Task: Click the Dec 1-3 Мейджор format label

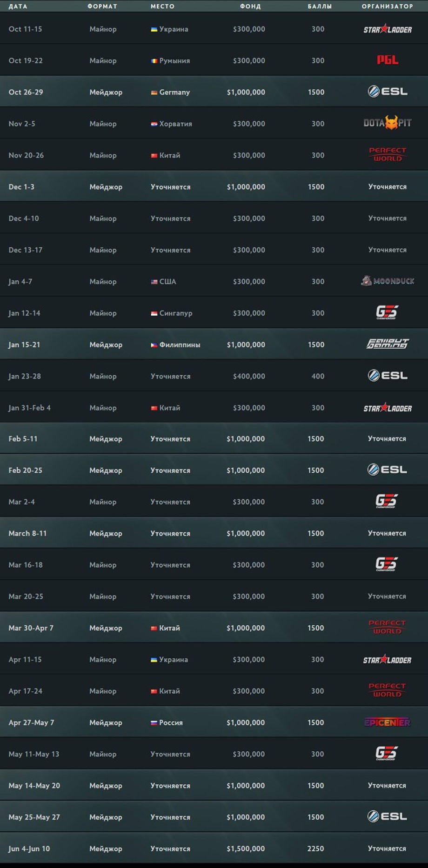Action: point(106,187)
